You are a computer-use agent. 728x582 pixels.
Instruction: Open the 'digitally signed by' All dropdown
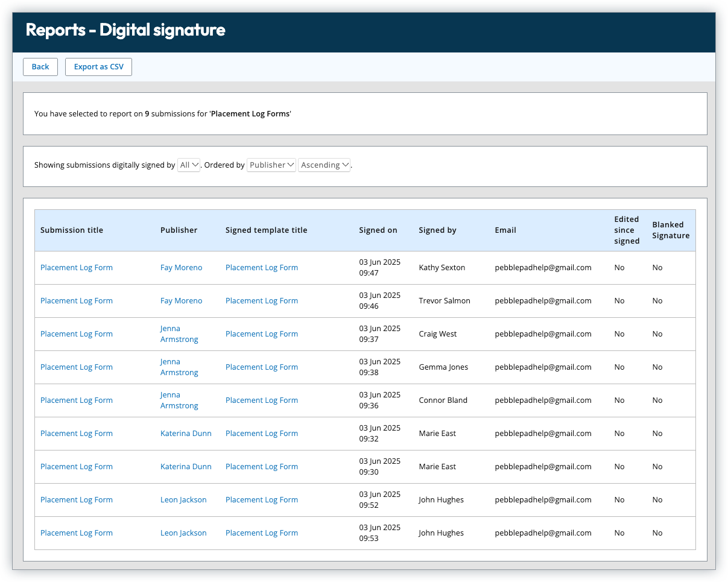click(189, 165)
